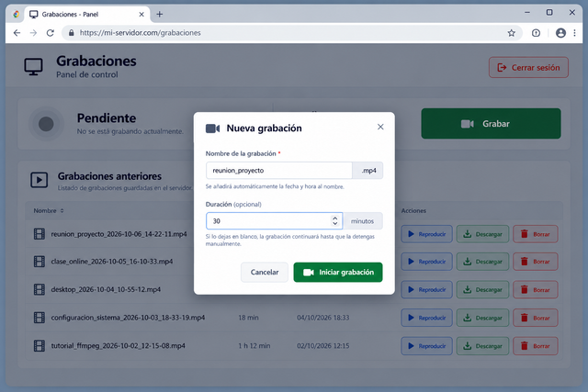588x392 pixels.
Task: Click the monitor icon beside Grabaciones title
Action: point(33,67)
